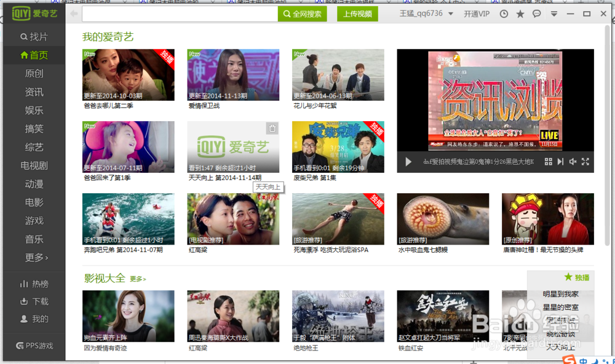Click the iQIYI logo in top-left

pos(34,14)
